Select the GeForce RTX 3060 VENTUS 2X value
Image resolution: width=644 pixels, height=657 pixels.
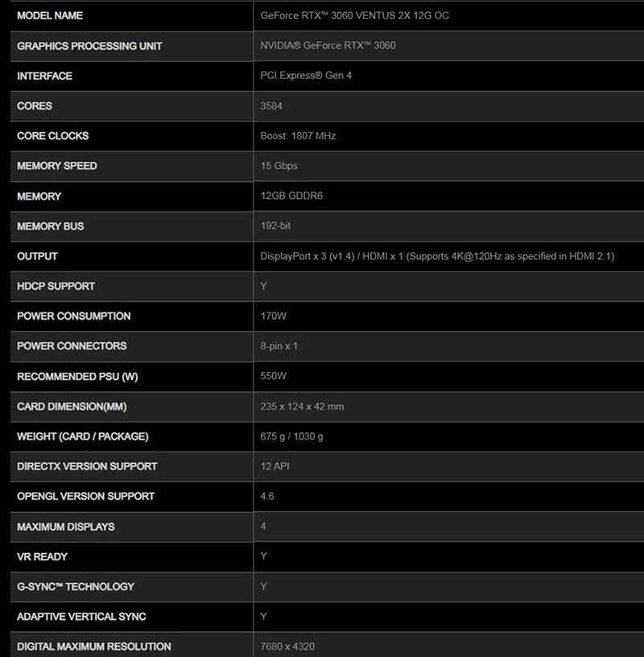point(355,16)
